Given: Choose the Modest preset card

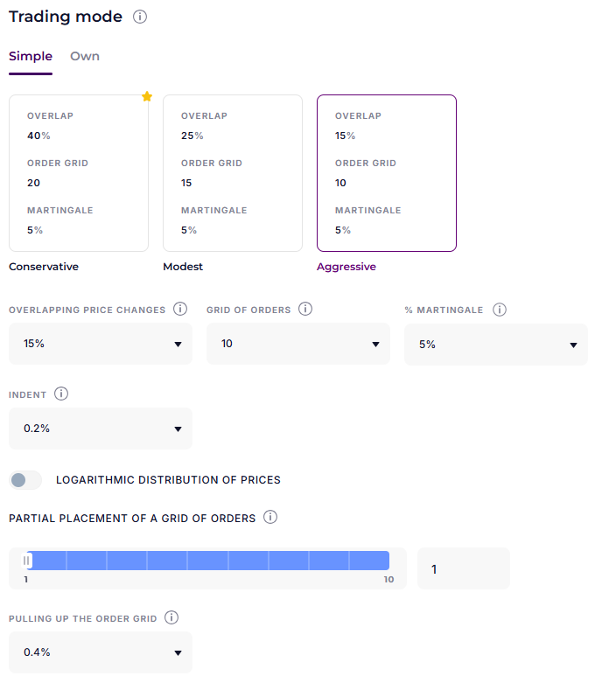Looking at the screenshot, I should coord(233,173).
